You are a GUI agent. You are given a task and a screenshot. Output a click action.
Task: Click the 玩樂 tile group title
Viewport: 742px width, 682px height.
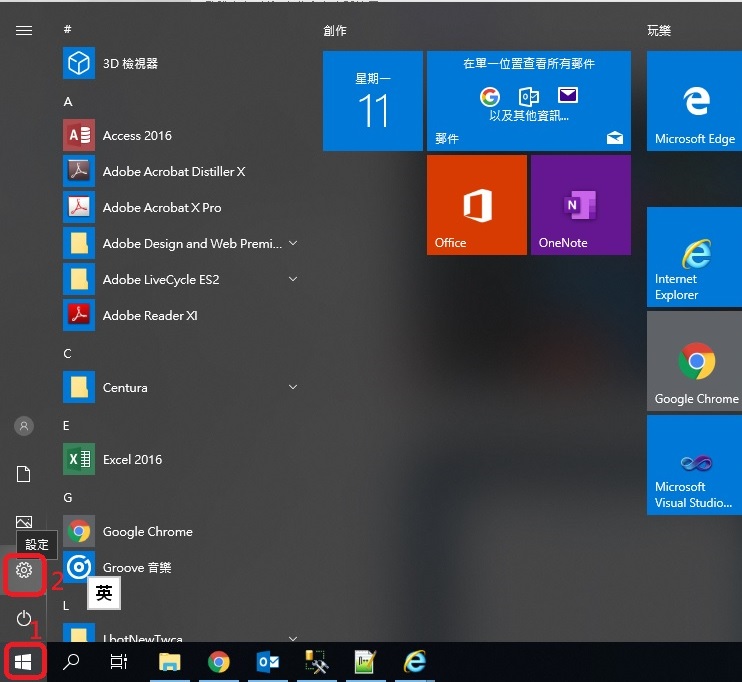coord(659,31)
